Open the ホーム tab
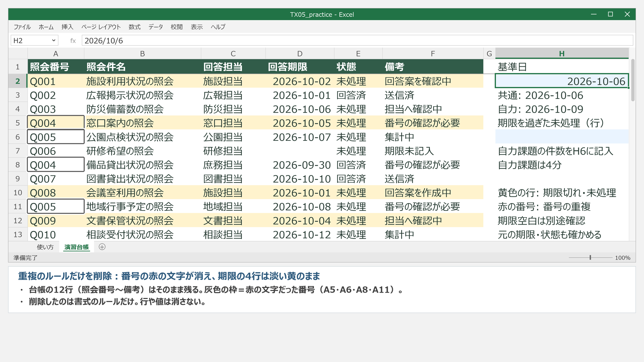The height and width of the screenshot is (362, 644). click(x=46, y=27)
